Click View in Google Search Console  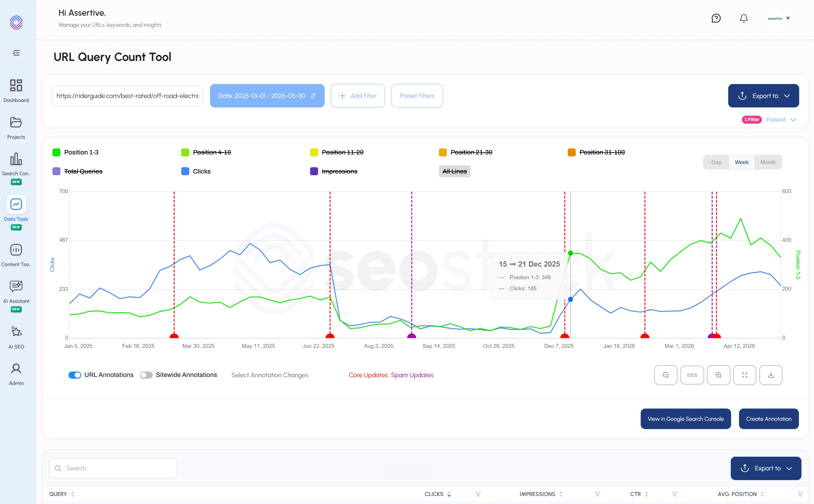pos(685,419)
